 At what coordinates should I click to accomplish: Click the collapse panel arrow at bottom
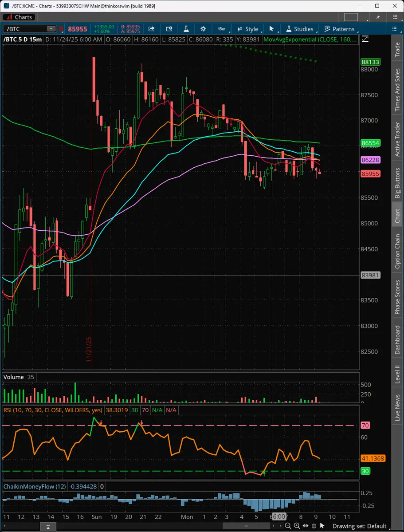point(48,527)
